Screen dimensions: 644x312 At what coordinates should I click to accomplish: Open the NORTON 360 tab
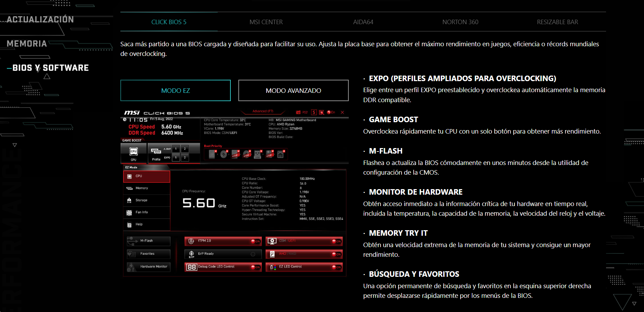point(460,22)
